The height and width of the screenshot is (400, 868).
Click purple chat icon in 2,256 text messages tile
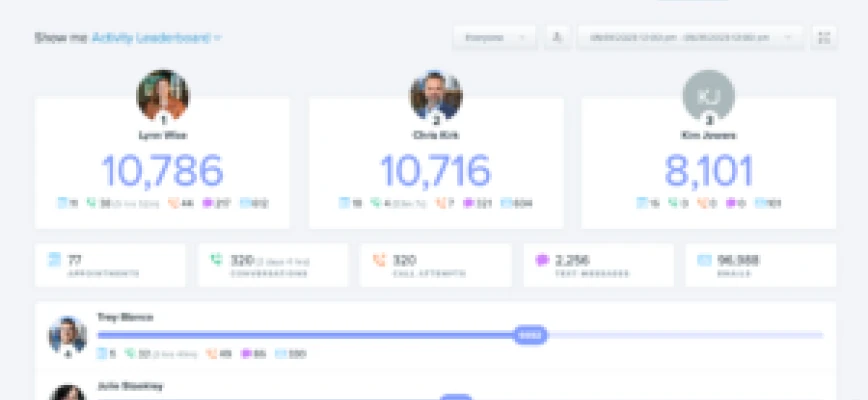[542, 260]
